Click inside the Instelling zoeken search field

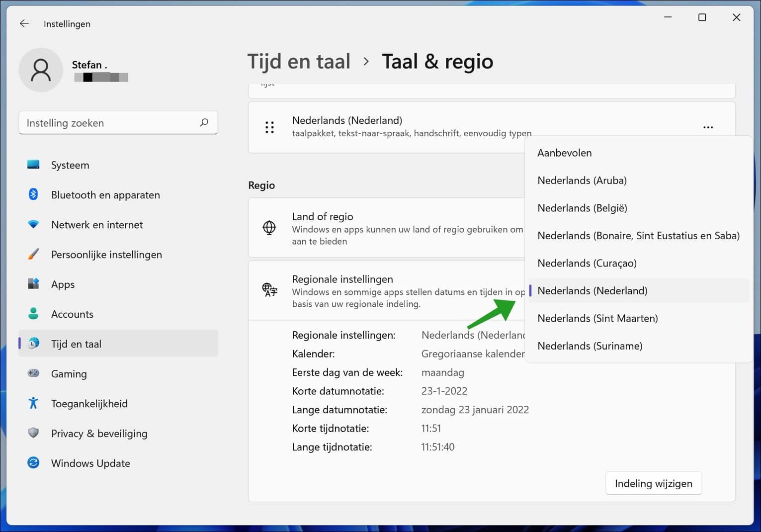tap(99, 122)
